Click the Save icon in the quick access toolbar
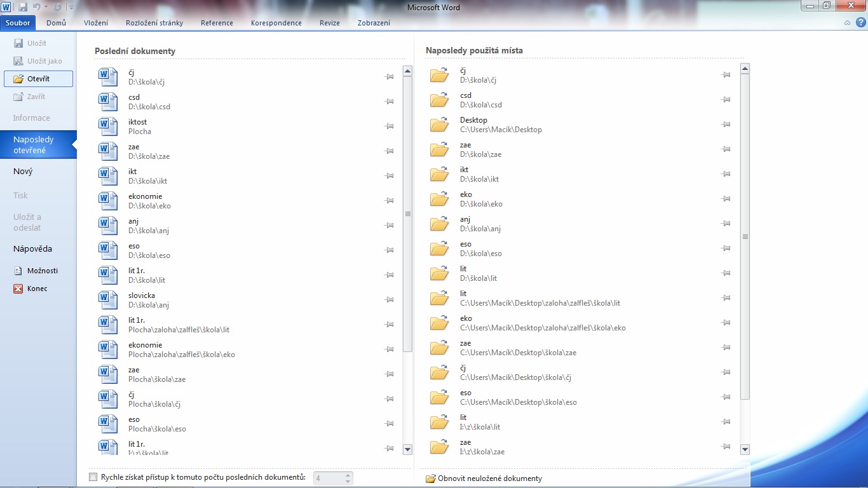 coord(23,7)
